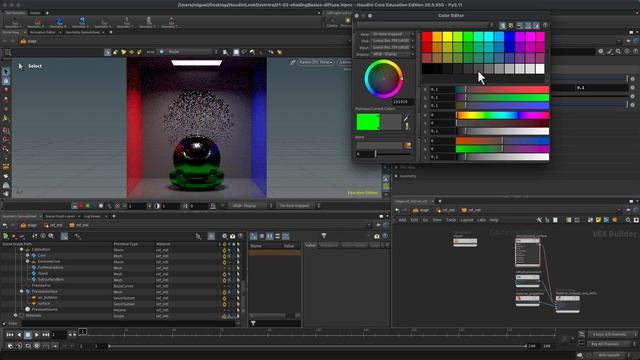Click the search icon in network editor toolbar

click(x=628, y=220)
